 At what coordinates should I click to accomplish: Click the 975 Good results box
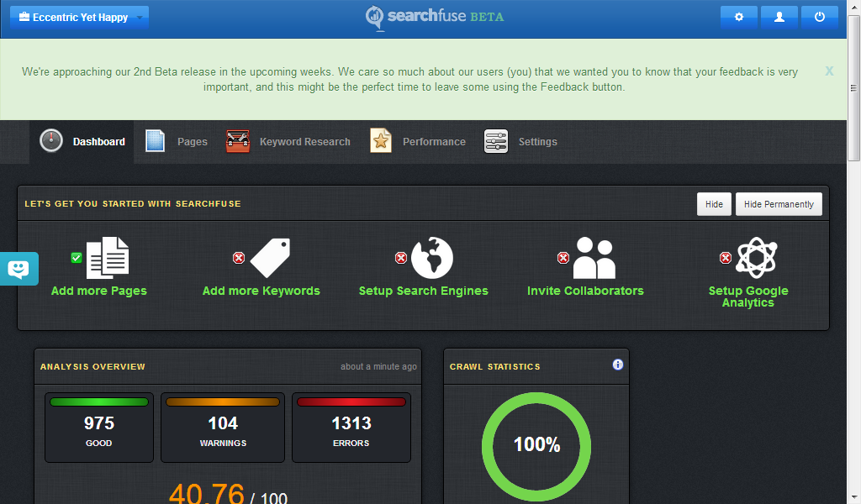point(99,428)
